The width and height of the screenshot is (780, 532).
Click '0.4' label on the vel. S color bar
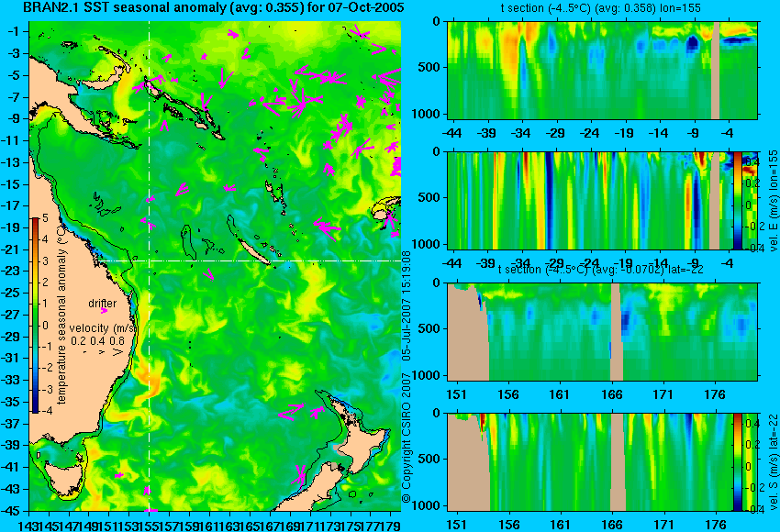pos(752,424)
